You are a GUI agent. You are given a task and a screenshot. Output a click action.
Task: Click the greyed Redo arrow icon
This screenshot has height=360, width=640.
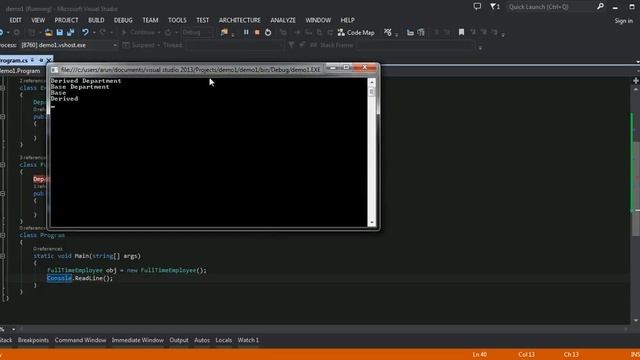point(103,32)
